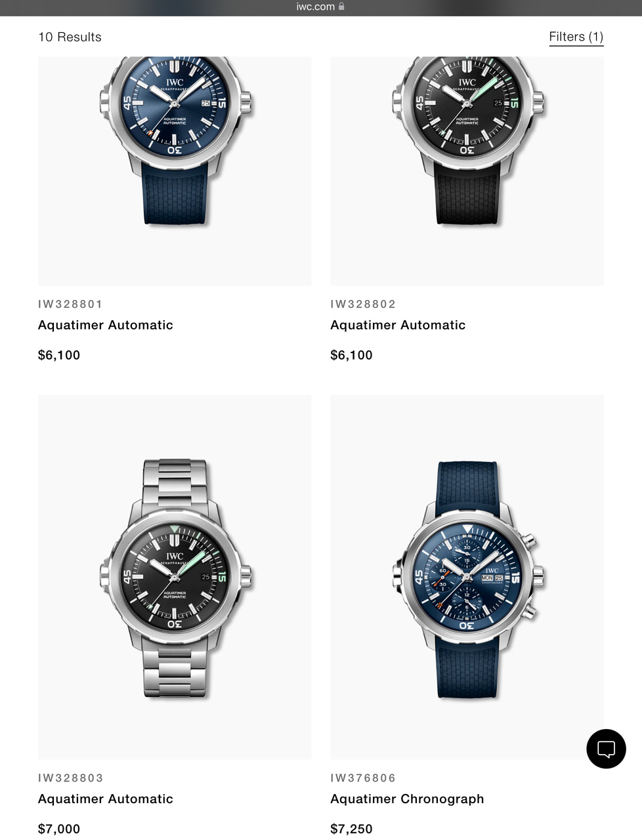Click reference number IW328801
The width and height of the screenshot is (642, 840).
point(71,304)
